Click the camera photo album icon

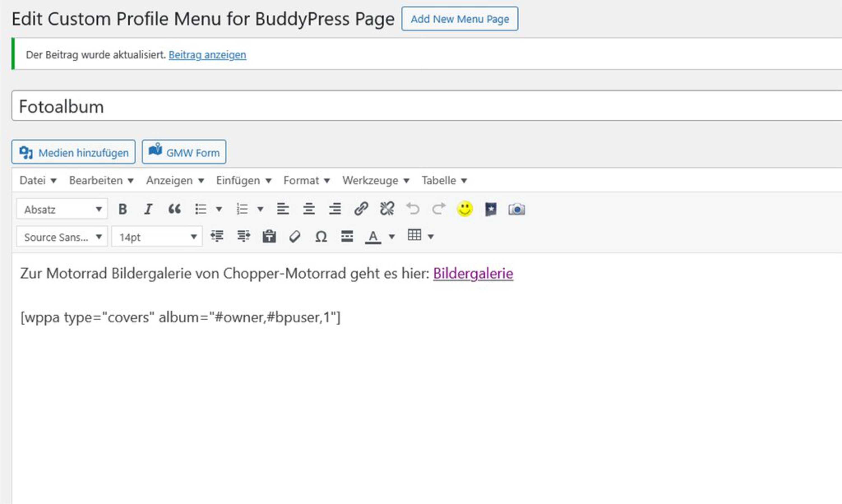[516, 209]
